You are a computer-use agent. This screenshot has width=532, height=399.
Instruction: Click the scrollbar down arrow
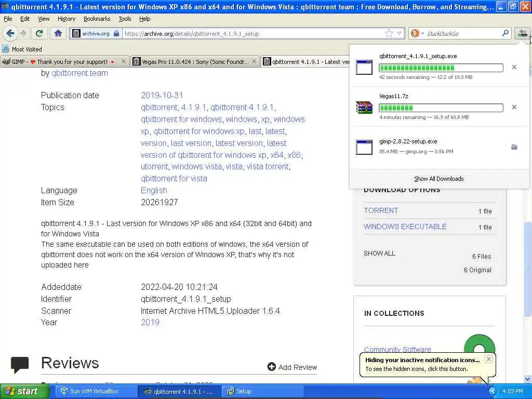click(528, 379)
